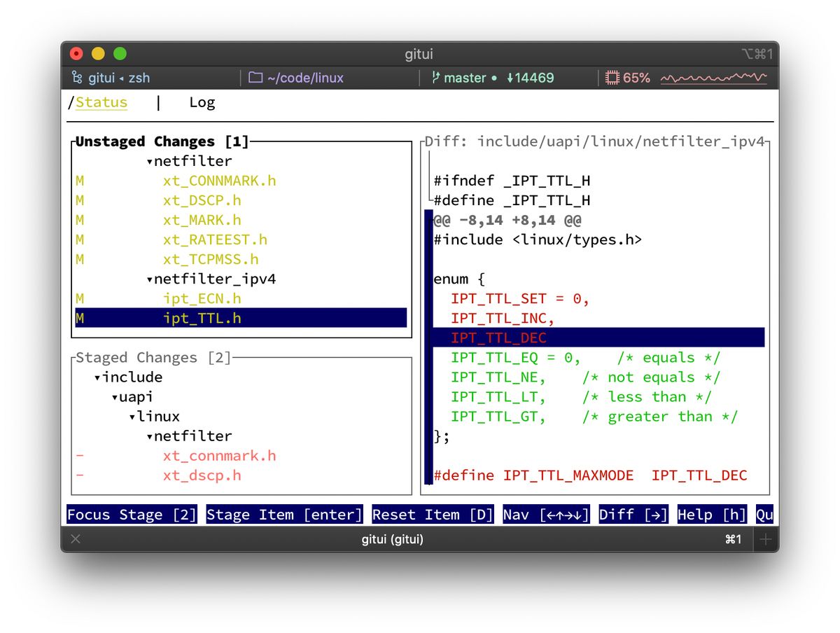Click the × icon in the bottom tmux bar

76,539
